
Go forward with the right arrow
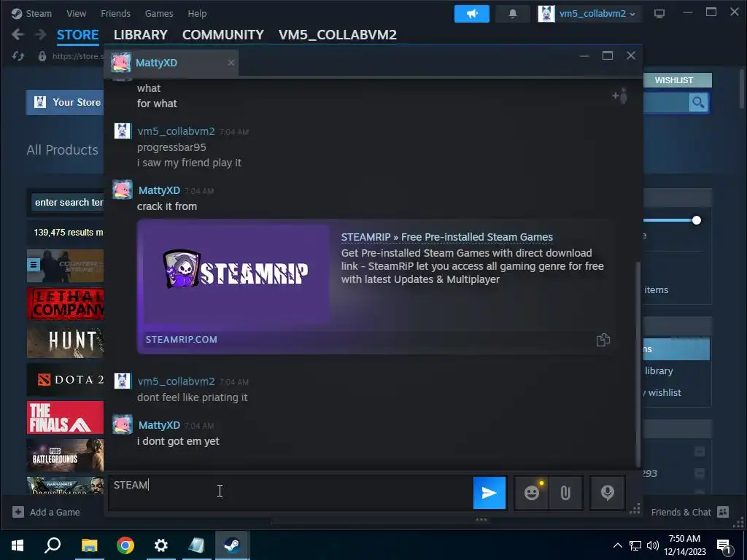pos(41,34)
